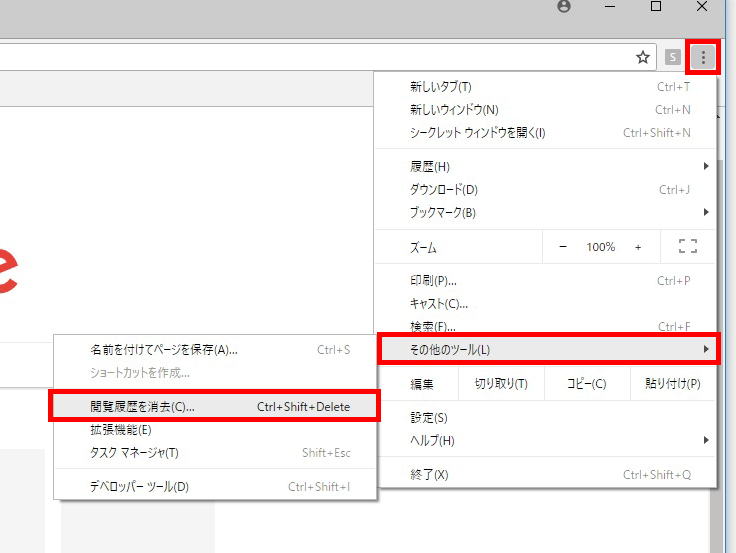
Task: Open 拡張機能(E) in the submenu
Action: 215,430
